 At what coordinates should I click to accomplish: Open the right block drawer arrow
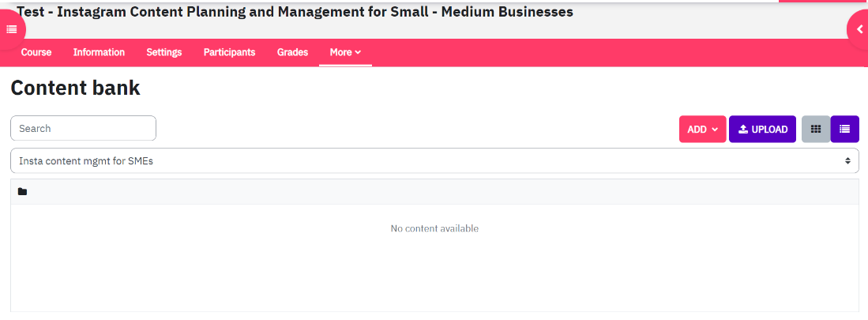(x=859, y=29)
